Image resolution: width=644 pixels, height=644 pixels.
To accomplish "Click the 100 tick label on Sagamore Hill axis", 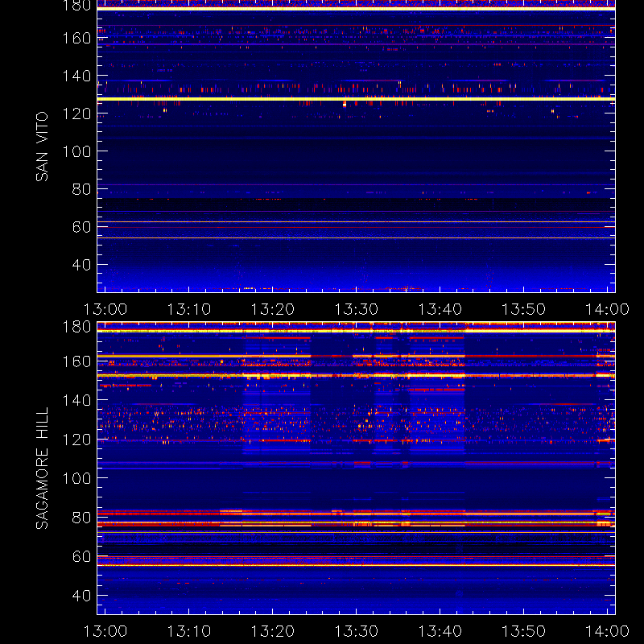I will [x=76, y=478].
